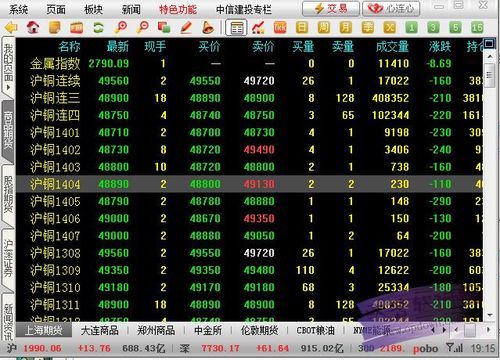Viewport: 500px width, 360px height.
Task: Click the green refresh arrows icon
Action: [x=99, y=28]
